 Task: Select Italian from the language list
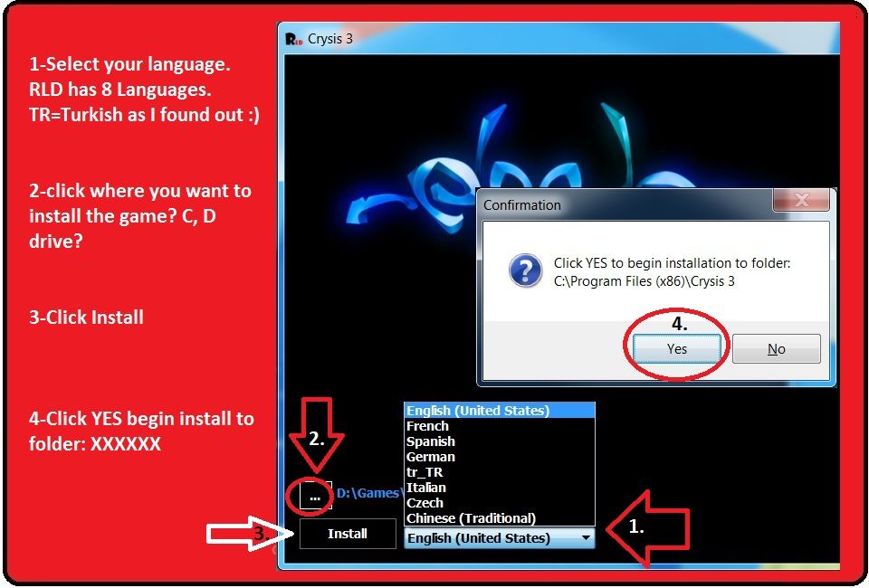point(500,488)
